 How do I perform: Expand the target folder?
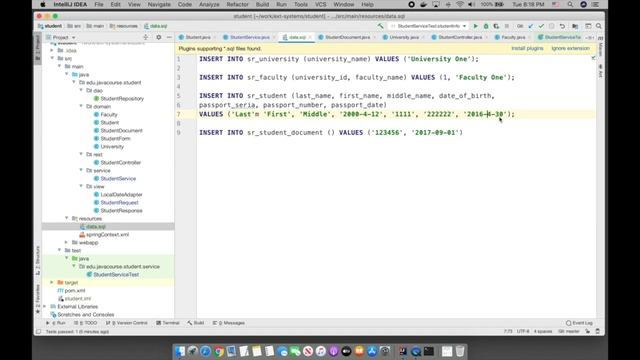(x=52, y=282)
